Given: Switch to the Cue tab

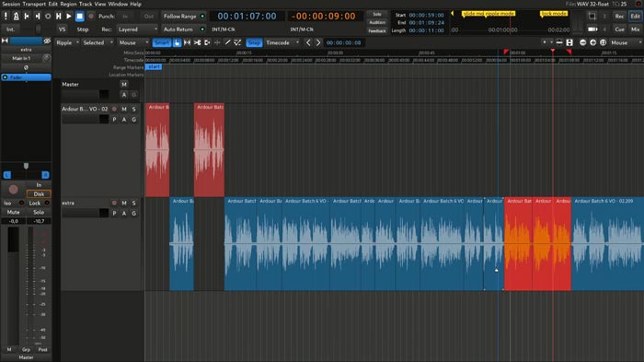Looking at the screenshot, I should click(619, 29).
